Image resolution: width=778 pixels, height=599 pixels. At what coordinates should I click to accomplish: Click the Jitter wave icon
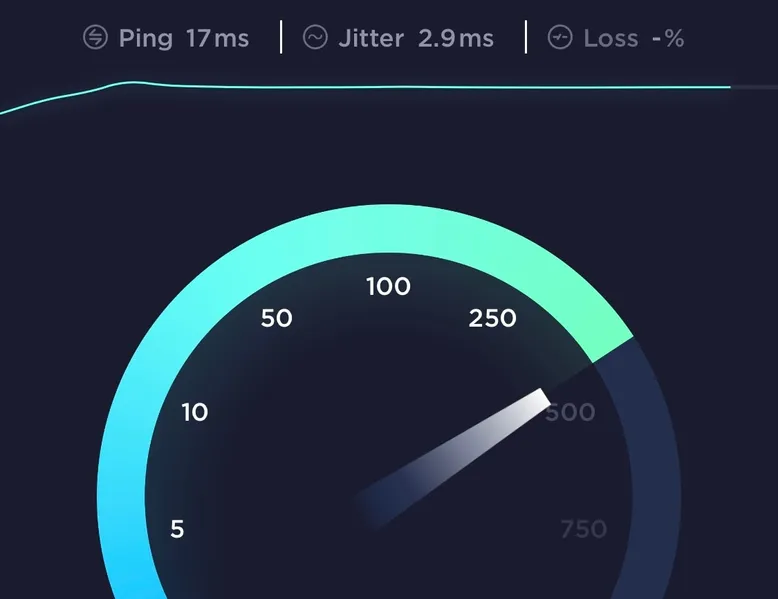[x=315, y=37]
